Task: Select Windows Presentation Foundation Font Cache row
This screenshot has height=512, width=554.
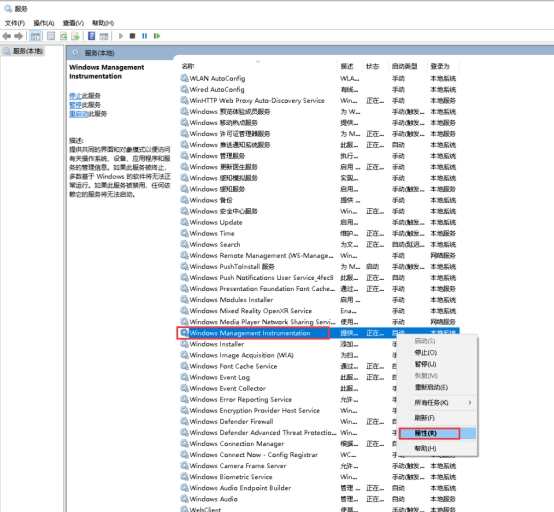Action: coord(319,288)
